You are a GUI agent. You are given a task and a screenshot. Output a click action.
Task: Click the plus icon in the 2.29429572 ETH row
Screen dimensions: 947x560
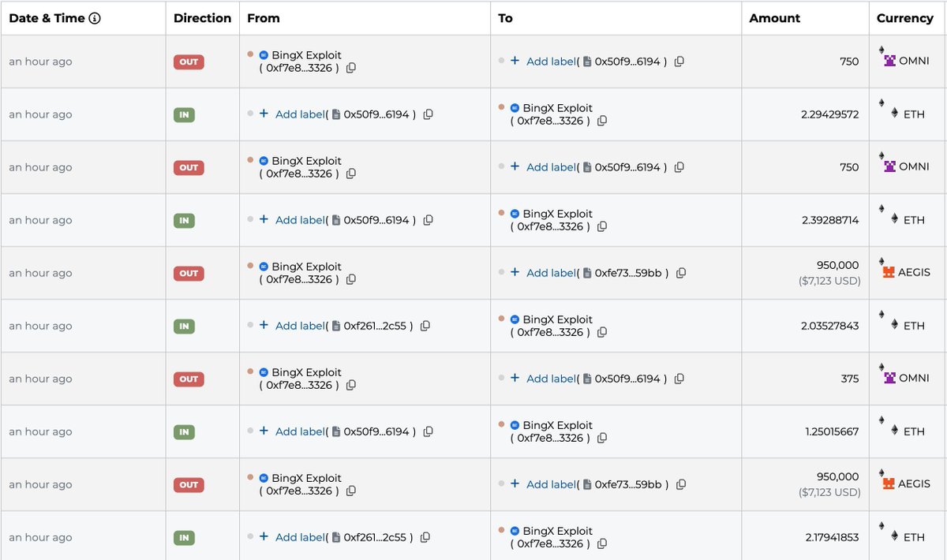pos(264,114)
